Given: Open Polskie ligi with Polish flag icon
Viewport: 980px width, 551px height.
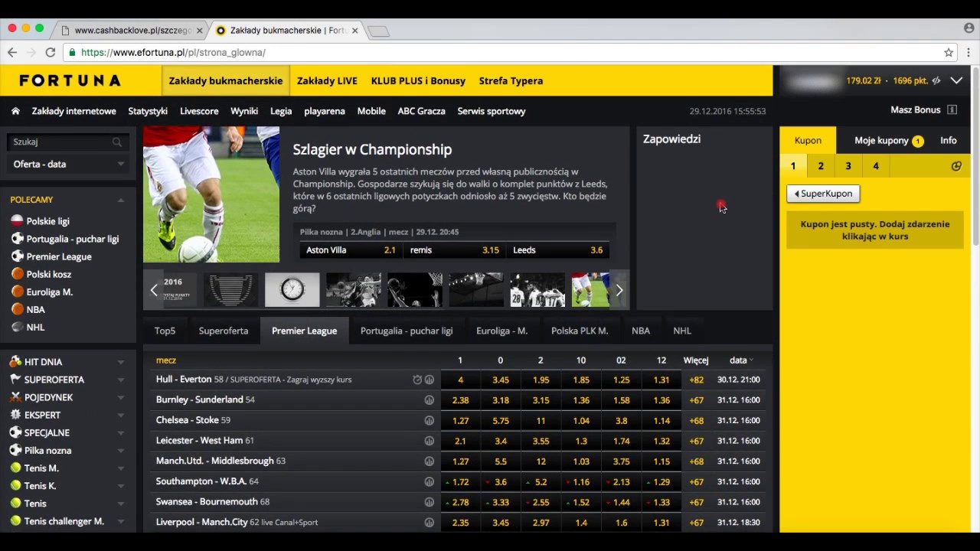Looking at the screenshot, I should pos(17,221).
